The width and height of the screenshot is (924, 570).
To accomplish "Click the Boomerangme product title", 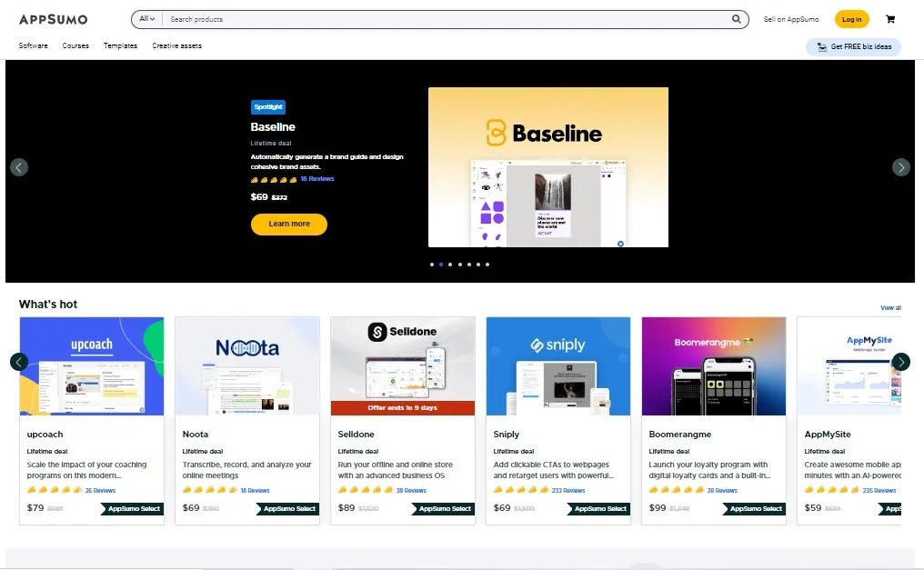I will point(680,434).
